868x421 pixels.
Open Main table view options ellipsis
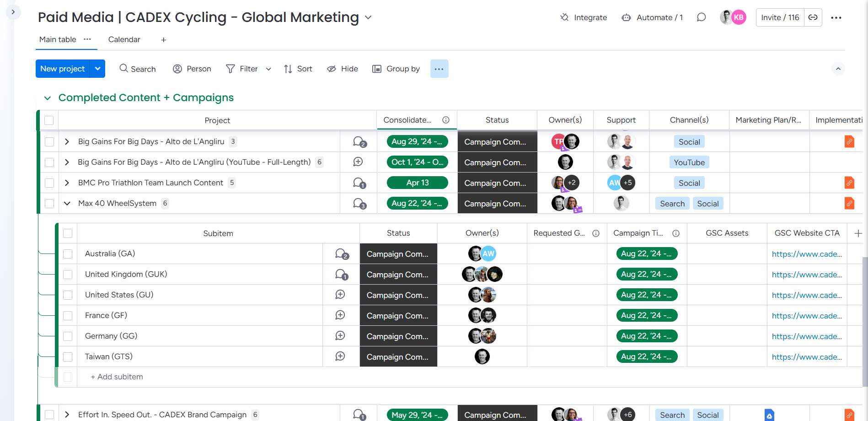(x=87, y=39)
